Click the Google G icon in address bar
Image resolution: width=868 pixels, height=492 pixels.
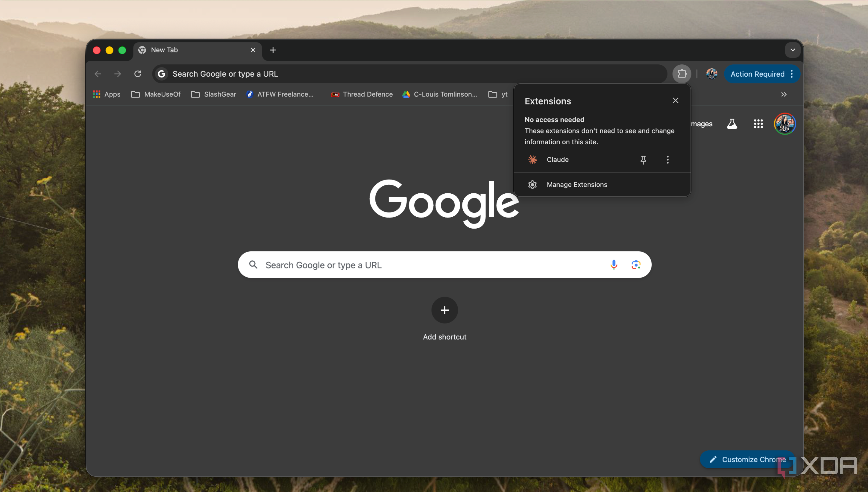click(x=162, y=74)
